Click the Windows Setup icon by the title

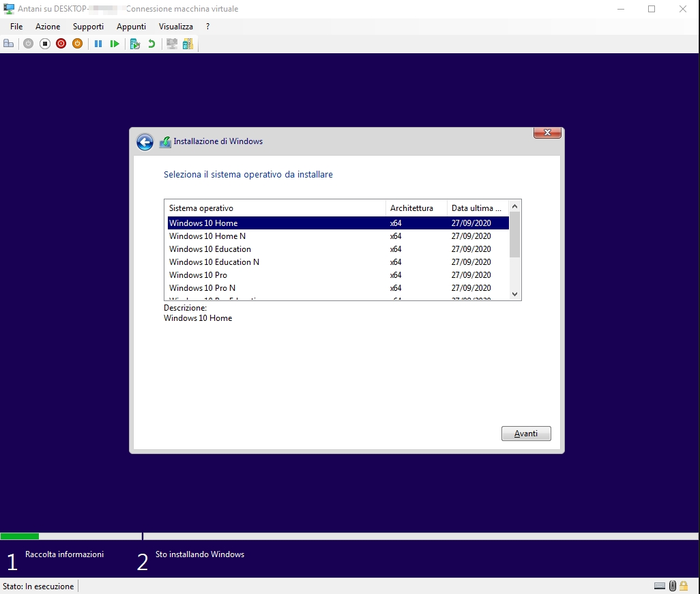(165, 142)
